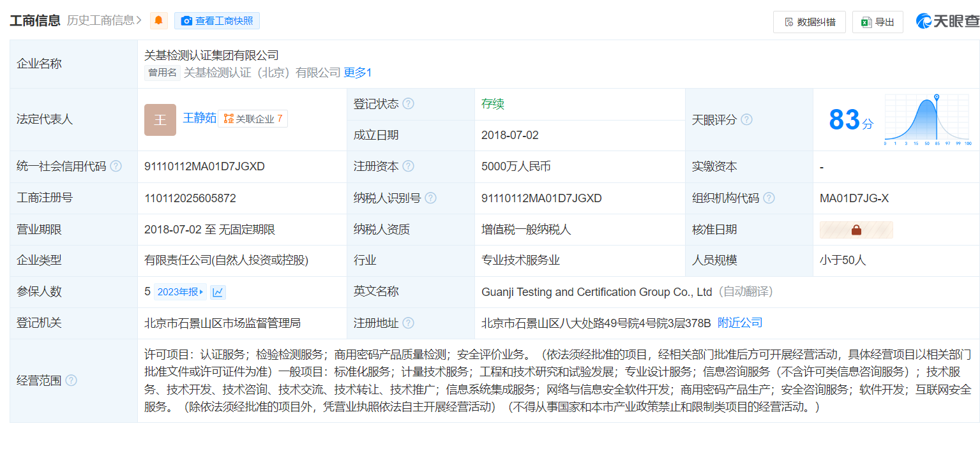This screenshot has width=980, height=449.
Task: Select 有限责任公司(自然人投资或控股) company type
Action: tap(227, 260)
